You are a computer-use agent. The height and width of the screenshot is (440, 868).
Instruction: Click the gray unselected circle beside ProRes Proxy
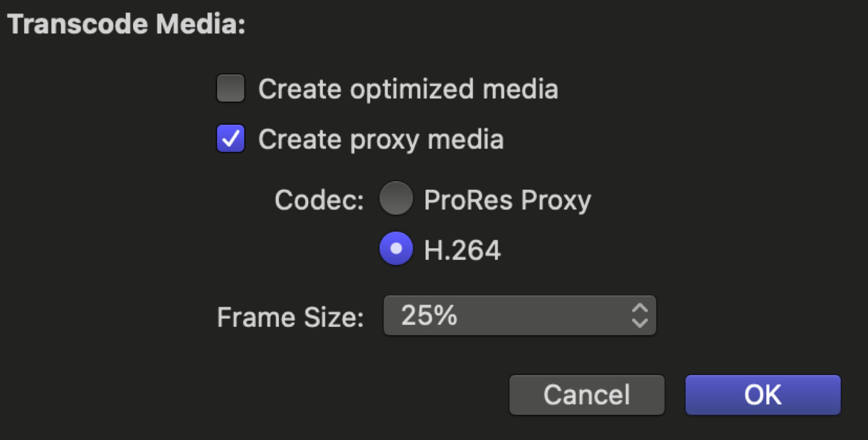396,198
